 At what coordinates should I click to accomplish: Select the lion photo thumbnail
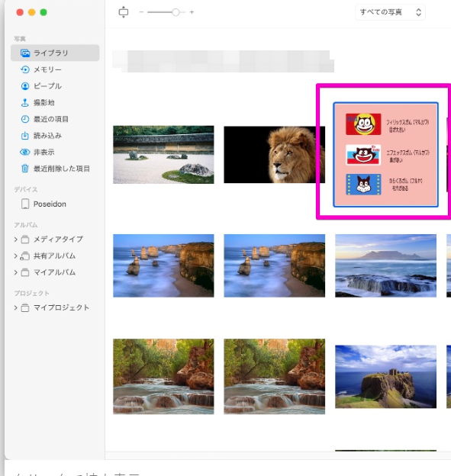pyautogui.click(x=274, y=155)
